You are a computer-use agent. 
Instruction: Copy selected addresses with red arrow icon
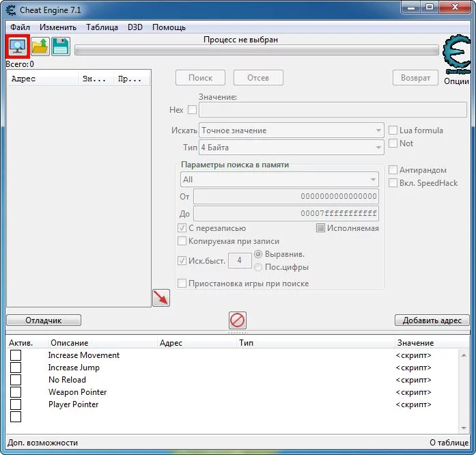tap(161, 298)
